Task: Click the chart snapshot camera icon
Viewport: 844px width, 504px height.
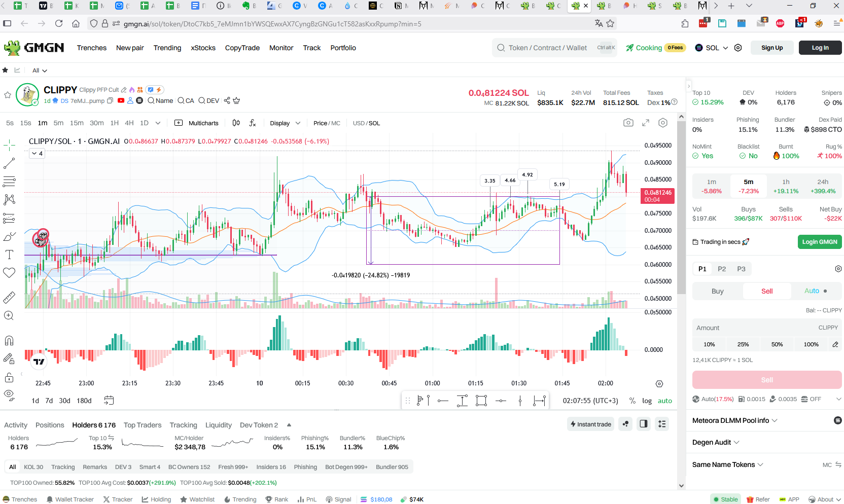Action: coord(628,123)
